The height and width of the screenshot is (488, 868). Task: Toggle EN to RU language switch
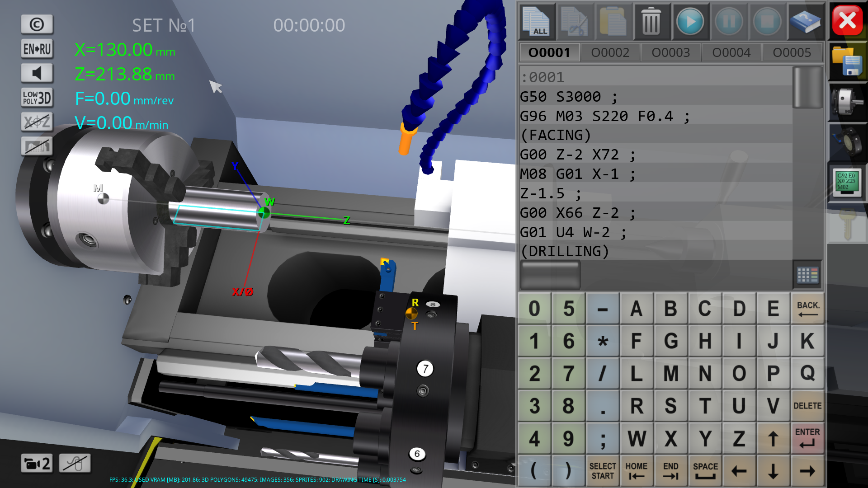[37, 49]
